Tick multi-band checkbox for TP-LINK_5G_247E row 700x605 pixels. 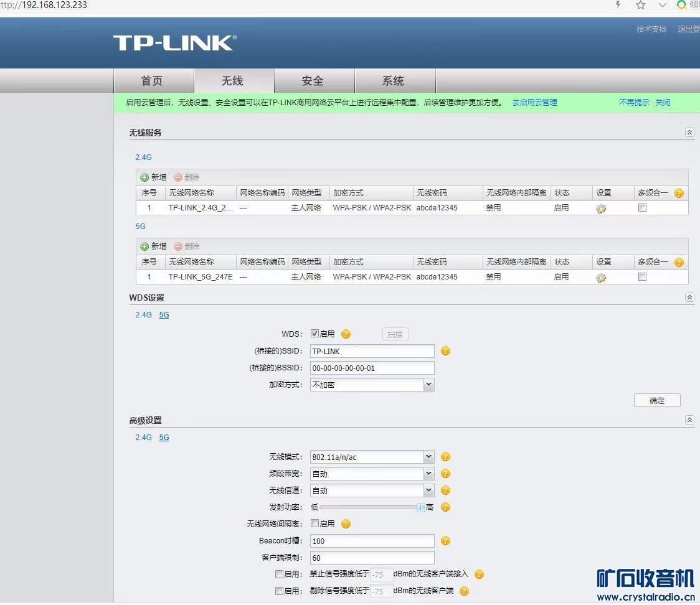pyautogui.click(x=643, y=277)
